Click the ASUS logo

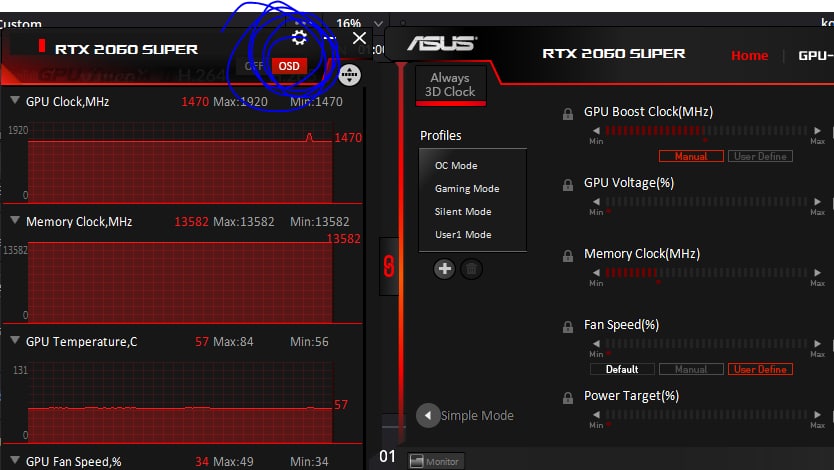pos(443,44)
